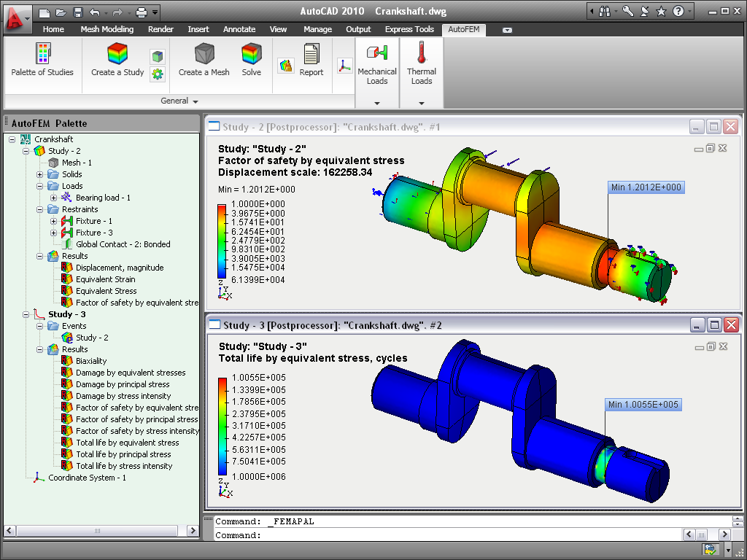Click the Redo arrow icon
Image resolution: width=747 pixels, height=560 pixels.
click(x=117, y=12)
